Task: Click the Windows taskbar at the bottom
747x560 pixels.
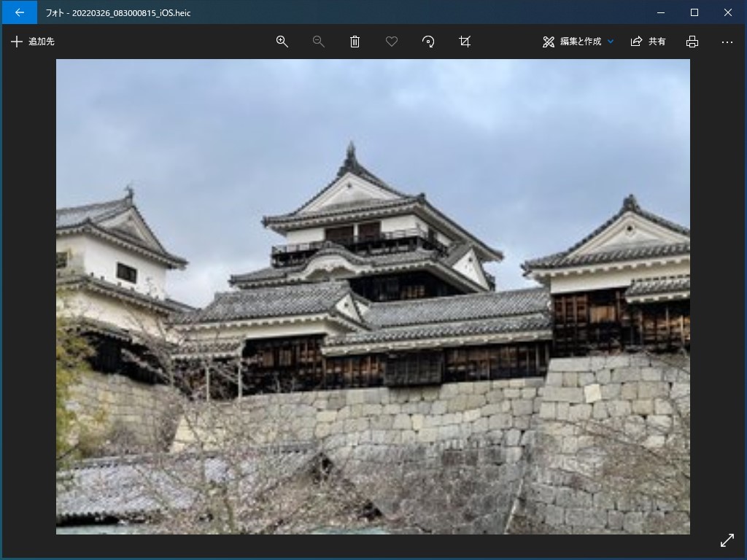Action: (373, 557)
